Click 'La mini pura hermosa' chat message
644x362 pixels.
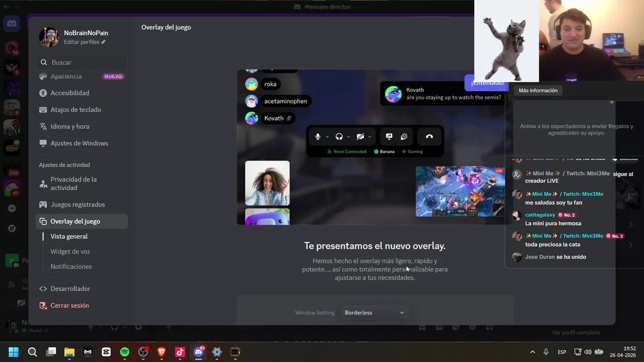tap(553, 223)
